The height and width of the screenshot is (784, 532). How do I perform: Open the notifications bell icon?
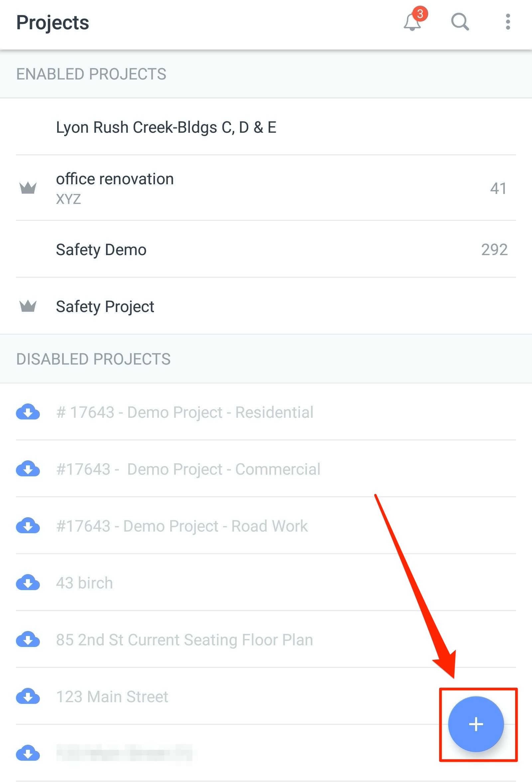coord(413,21)
